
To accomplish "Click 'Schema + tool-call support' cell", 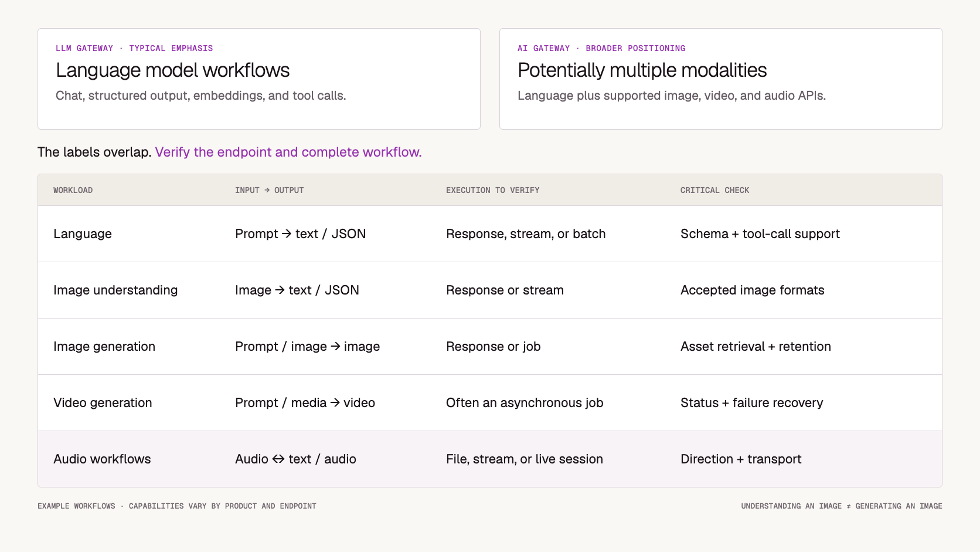I will coord(760,234).
